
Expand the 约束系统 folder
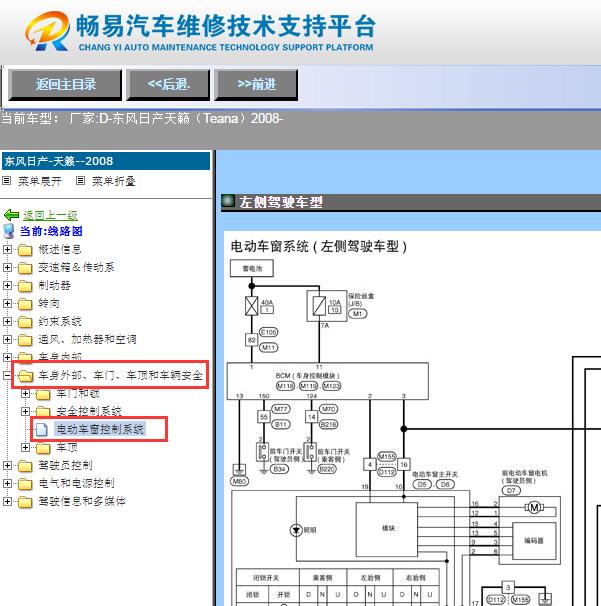click(x=7, y=321)
